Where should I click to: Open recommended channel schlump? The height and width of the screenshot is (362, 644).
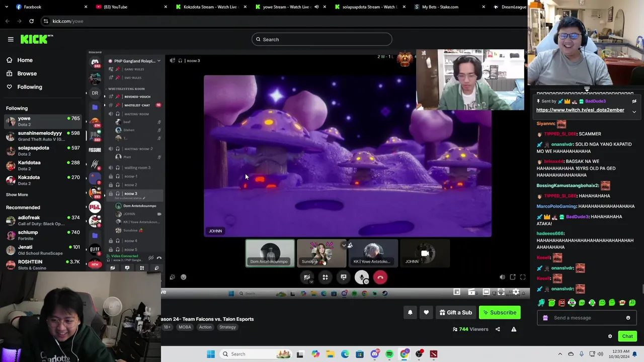43,235
